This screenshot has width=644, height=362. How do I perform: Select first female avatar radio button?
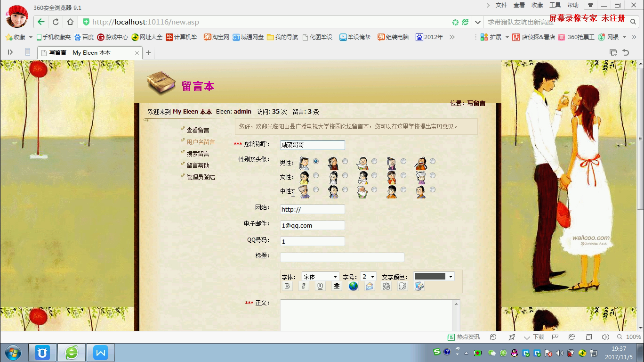pyautogui.click(x=316, y=175)
